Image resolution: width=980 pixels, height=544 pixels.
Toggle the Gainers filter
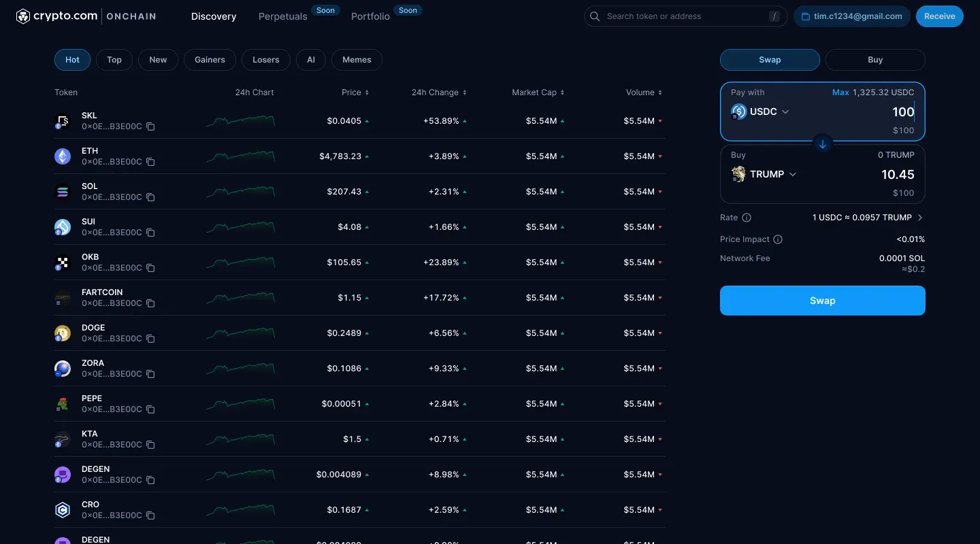coord(210,60)
